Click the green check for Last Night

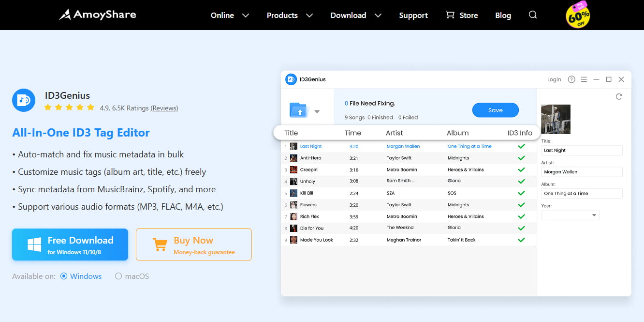(521, 146)
